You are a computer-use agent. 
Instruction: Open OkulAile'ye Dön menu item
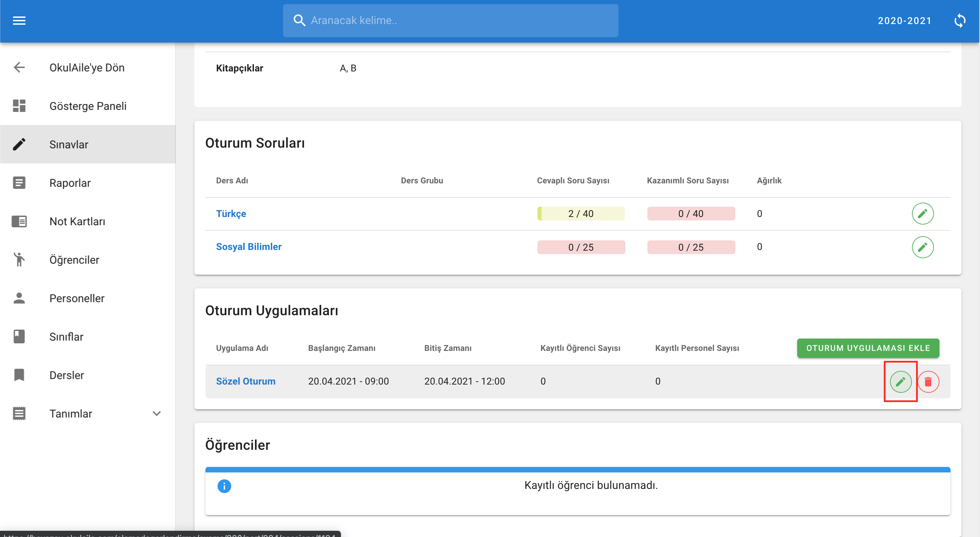[88, 67]
